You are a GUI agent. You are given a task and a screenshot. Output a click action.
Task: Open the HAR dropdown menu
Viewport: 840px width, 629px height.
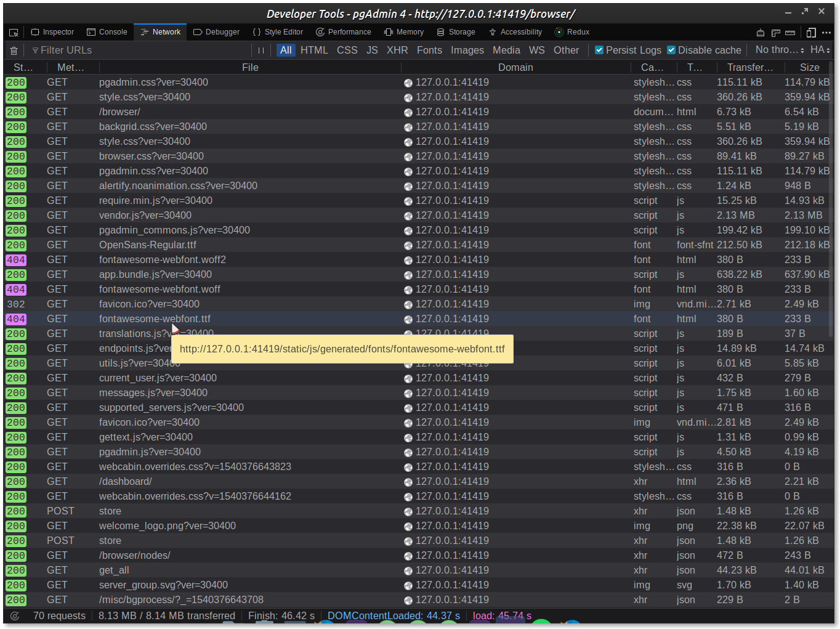click(x=820, y=50)
